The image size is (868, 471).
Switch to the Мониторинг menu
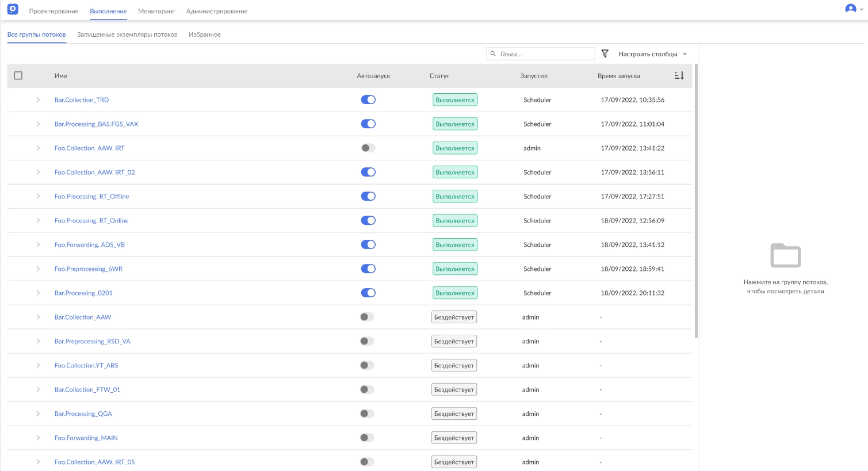[x=156, y=12]
